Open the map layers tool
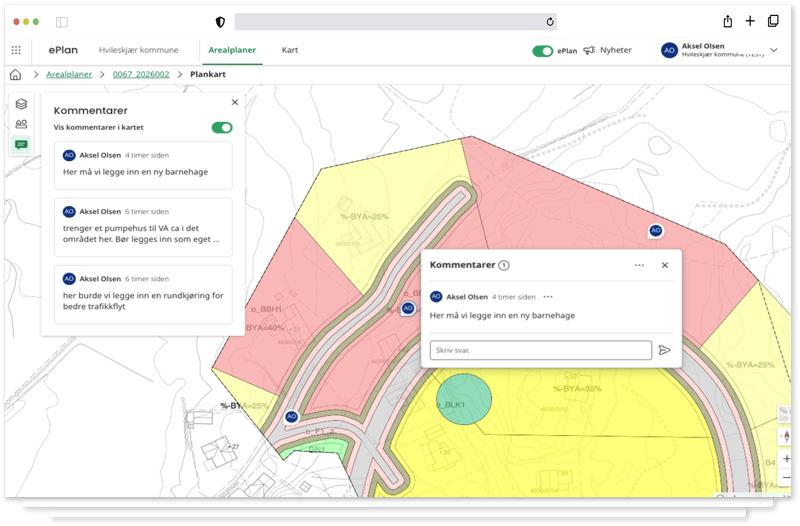Image resolution: width=800 pixels, height=526 pixels. [21, 104]
